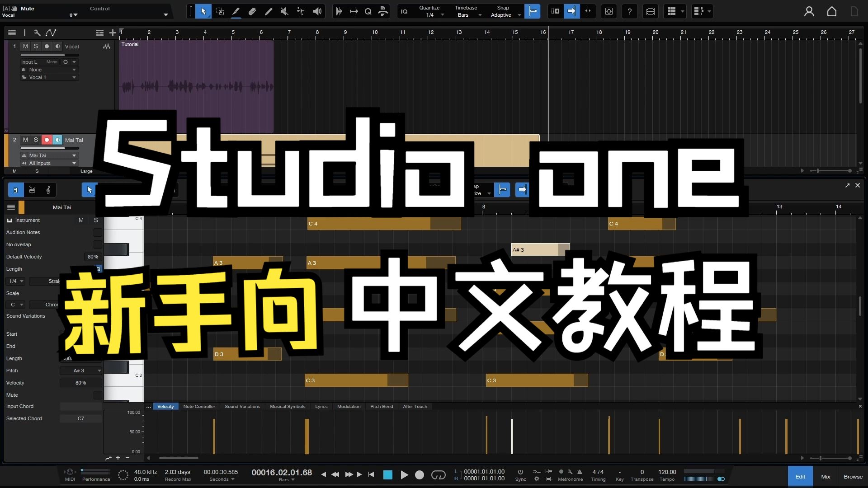The width and height of the screenshot is (868, 488).
Task: Select the Mute tool in the toolbar
Action: point(284,11)
